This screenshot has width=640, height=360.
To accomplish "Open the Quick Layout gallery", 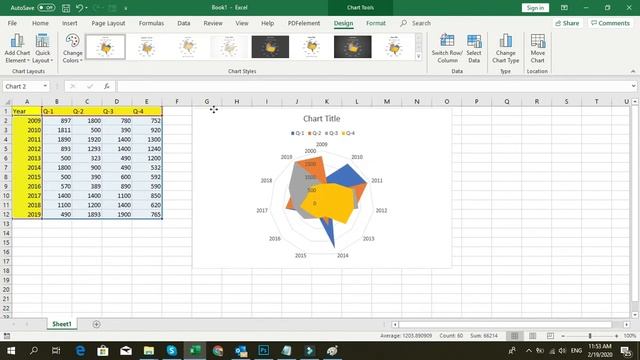I will 42,48.
